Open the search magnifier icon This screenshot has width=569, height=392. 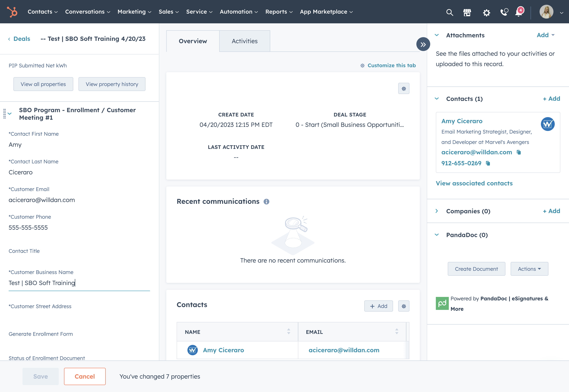point(450,12)
